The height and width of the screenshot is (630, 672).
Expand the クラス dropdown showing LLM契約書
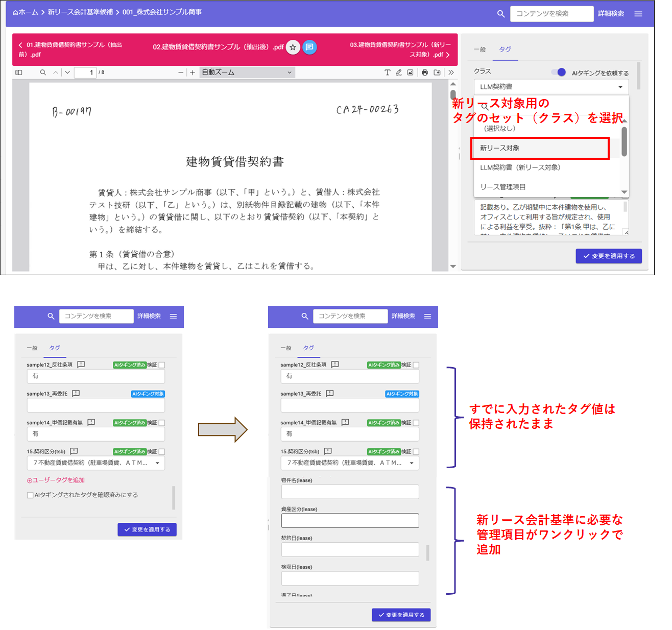pos(550,87)
